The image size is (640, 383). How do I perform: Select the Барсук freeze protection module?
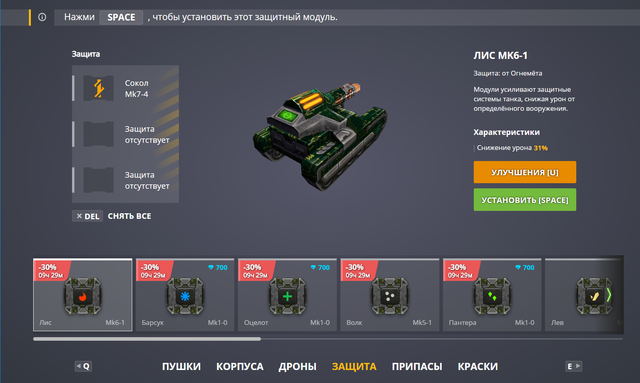[x=185, y=294]
